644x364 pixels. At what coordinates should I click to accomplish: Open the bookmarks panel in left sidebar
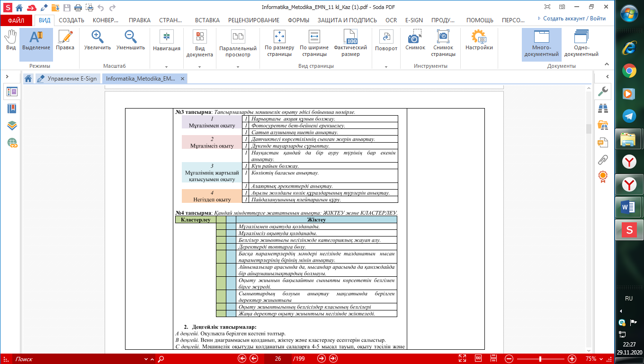[12, 109]
